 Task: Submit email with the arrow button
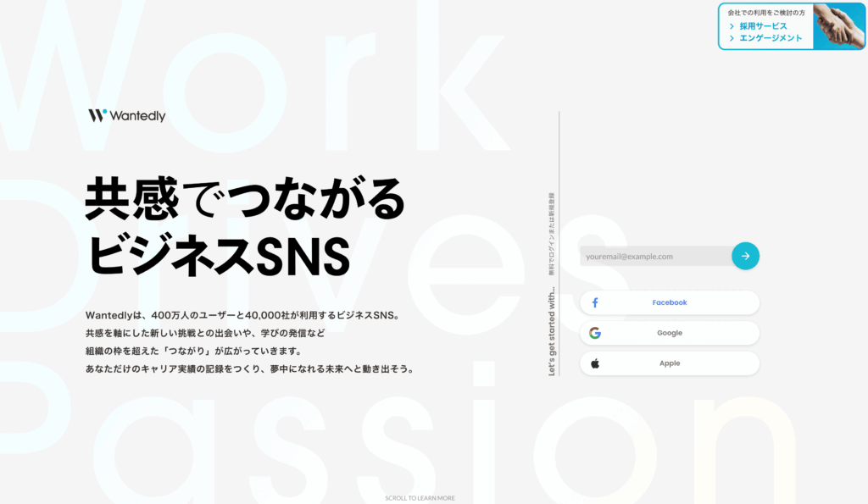pyautogui.click(x=745, y=256)
